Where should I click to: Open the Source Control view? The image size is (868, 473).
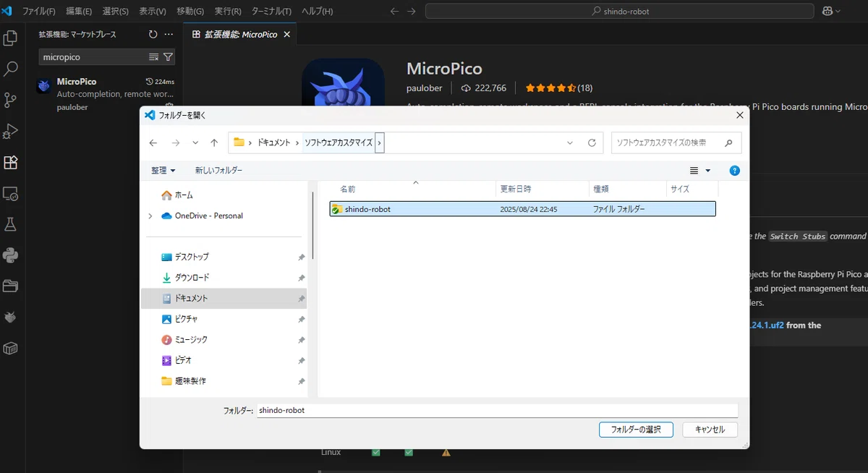tap(11, 100)
